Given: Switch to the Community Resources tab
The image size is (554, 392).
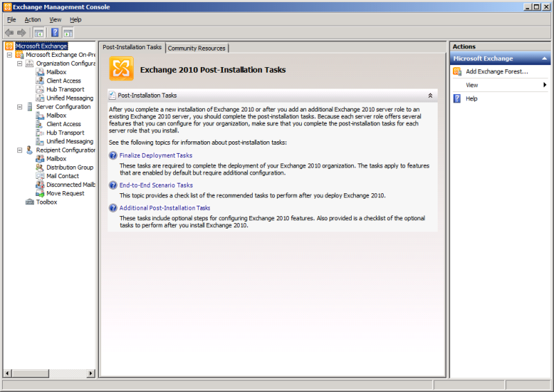Looking at the screenshot, I should 197,48.
